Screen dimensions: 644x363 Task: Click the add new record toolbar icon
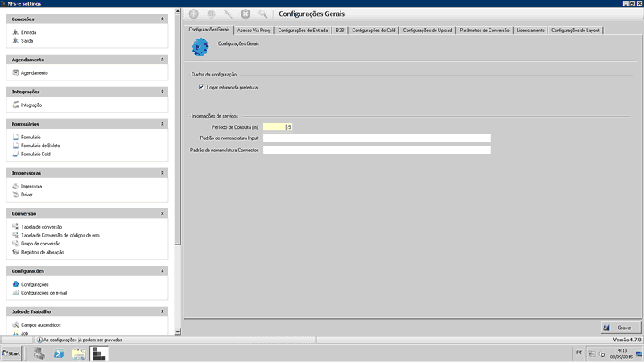click(193, 14)
